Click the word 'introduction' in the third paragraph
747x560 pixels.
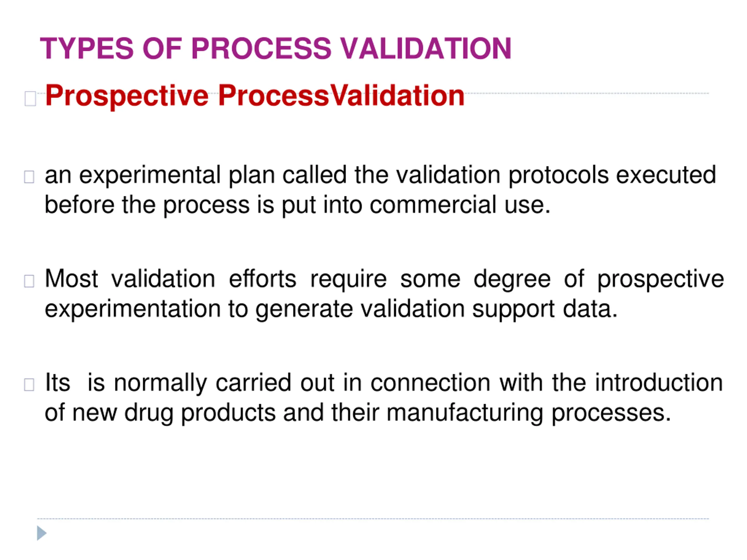coord(659,383)
